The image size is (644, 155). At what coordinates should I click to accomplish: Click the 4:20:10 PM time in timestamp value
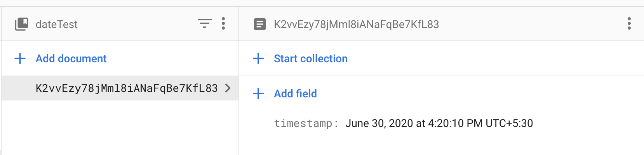455,123
